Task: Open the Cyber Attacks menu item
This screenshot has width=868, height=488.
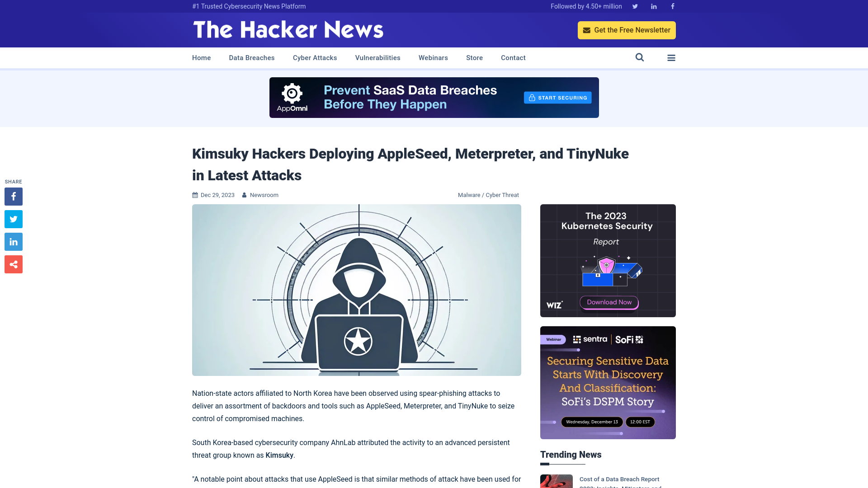Action: [x=315, y=58]
